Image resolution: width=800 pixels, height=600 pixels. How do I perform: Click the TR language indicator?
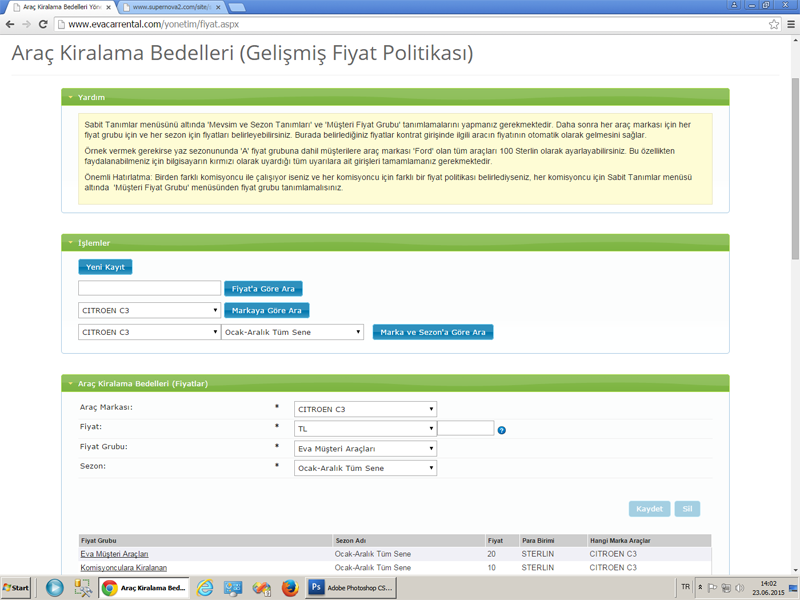686,587
